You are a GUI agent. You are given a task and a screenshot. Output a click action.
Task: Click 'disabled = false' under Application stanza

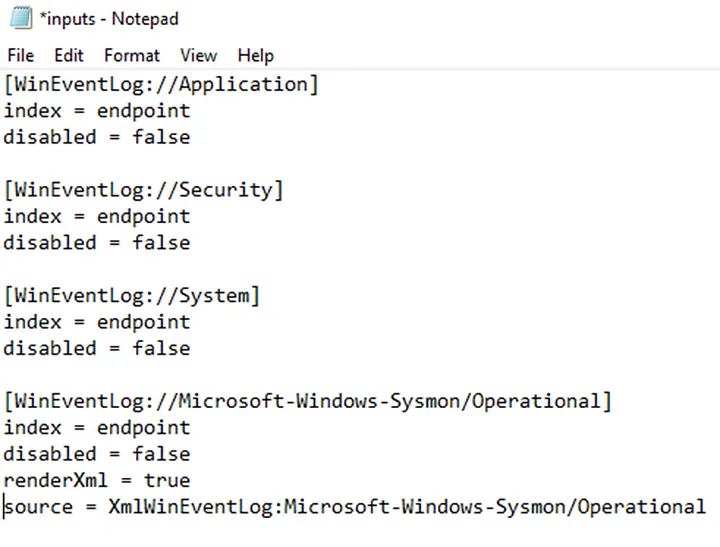(97, 137)
